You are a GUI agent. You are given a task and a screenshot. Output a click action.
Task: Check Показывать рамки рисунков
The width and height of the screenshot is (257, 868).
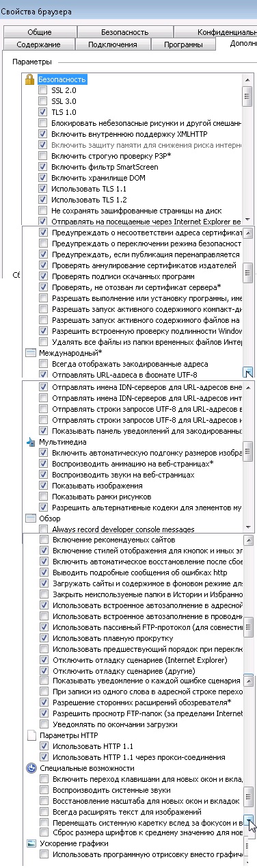point(44,497)
